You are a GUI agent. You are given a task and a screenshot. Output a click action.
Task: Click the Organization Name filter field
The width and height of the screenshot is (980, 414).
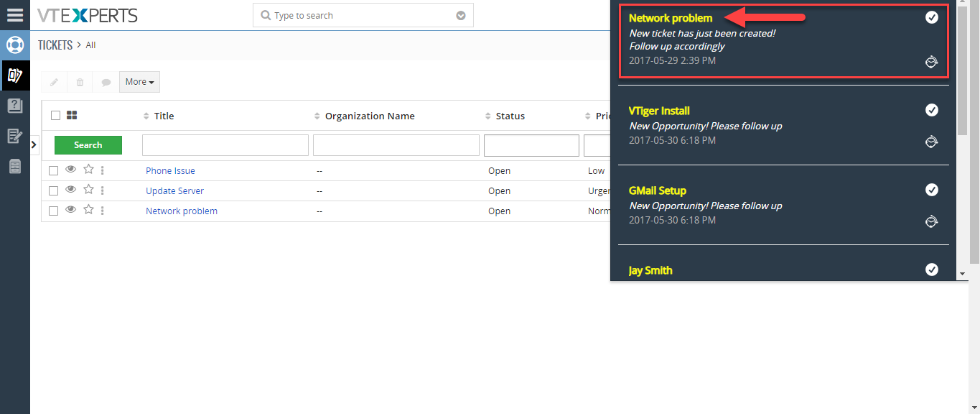click(x=396, y=145)
